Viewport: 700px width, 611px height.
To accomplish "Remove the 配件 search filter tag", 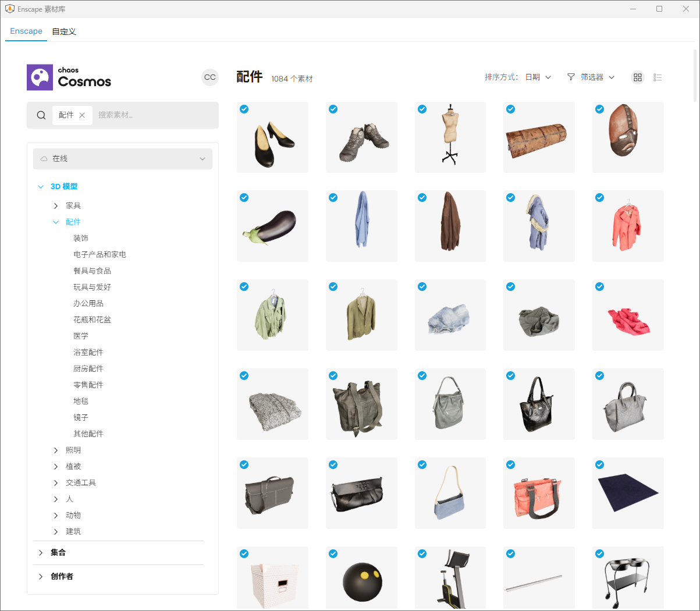I will point(82,115).
